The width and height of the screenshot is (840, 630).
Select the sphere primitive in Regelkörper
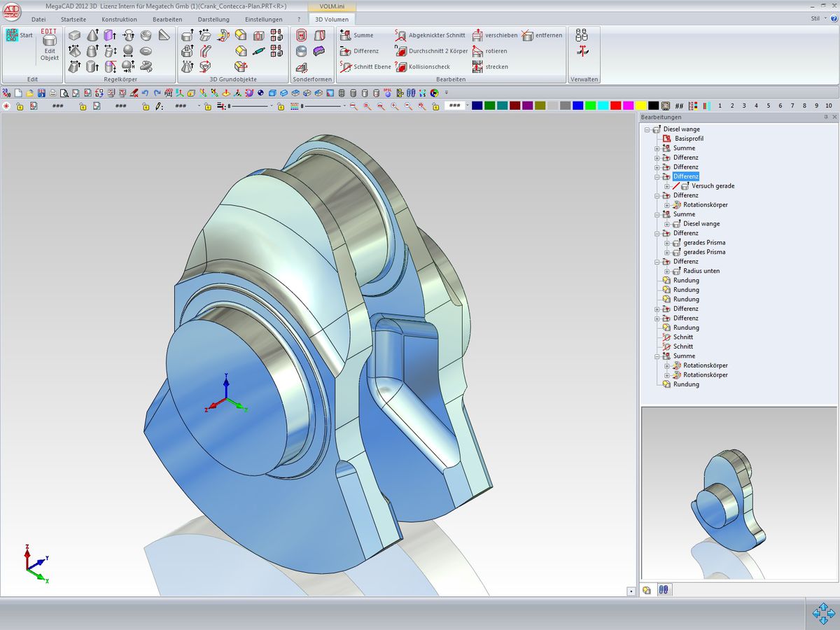click(x=128, y=51)
